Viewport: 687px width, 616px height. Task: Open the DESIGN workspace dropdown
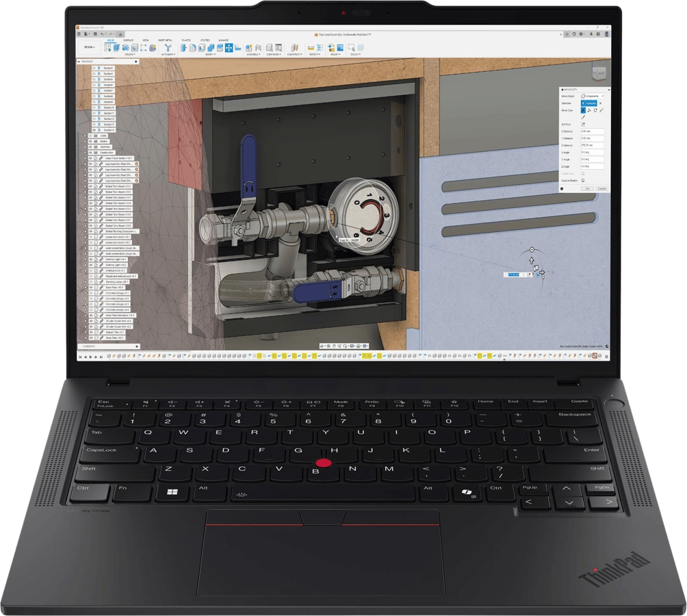click(90, 47)
